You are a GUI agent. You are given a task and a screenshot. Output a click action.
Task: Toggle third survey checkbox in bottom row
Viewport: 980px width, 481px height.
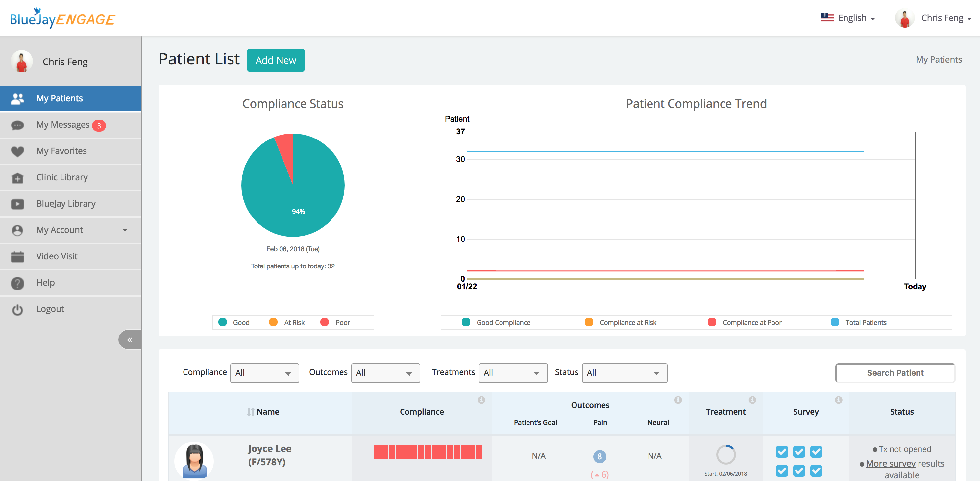click(816, 471)
